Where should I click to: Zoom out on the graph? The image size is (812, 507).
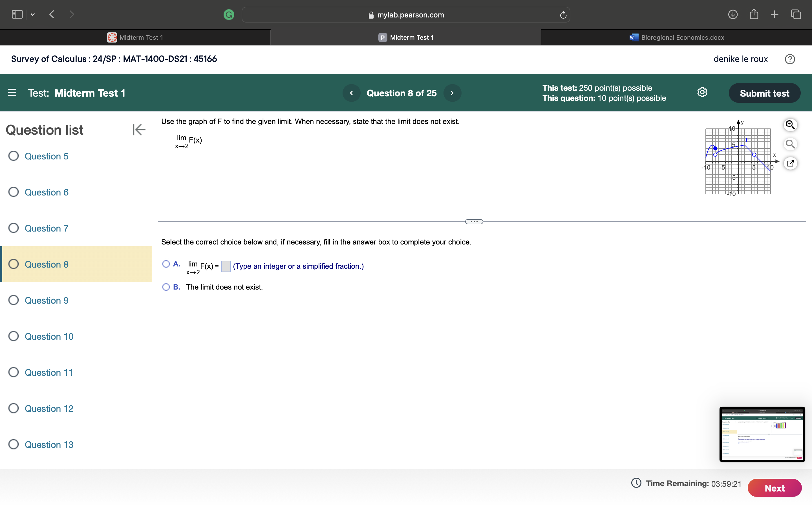[x=790, y=144]
